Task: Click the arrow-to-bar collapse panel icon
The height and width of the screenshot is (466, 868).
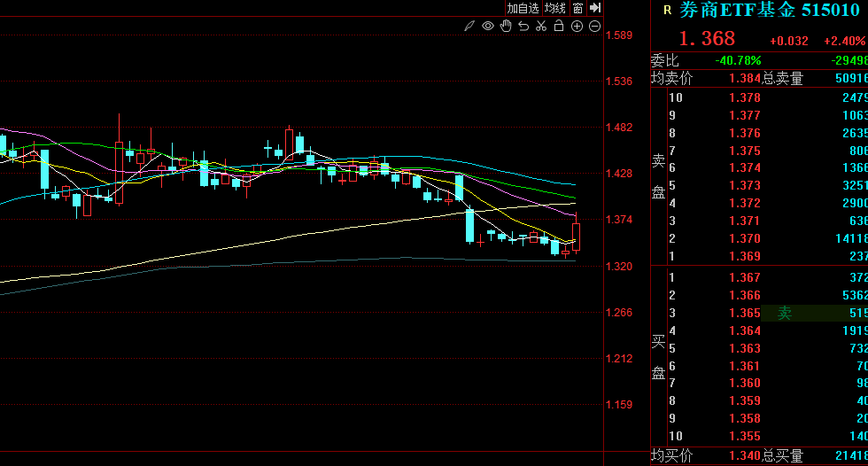Action: tap(595, 8)
